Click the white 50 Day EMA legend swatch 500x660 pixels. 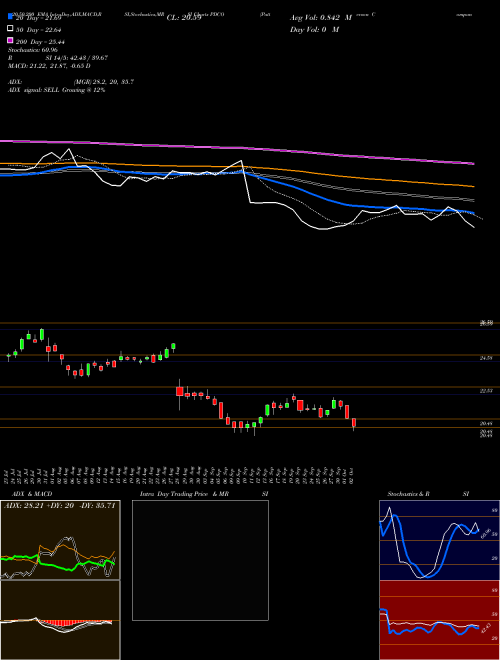[10, 29]
